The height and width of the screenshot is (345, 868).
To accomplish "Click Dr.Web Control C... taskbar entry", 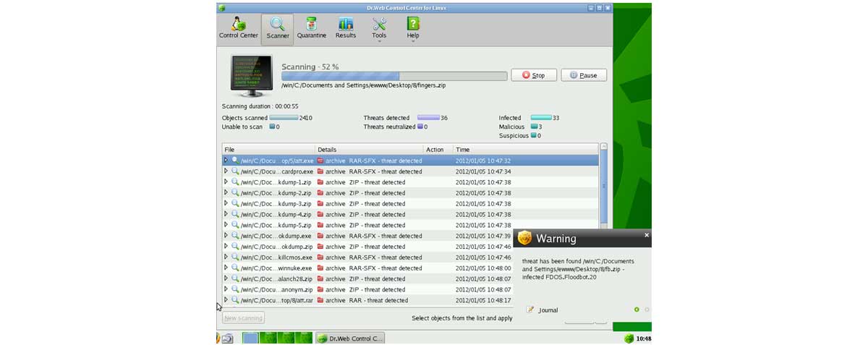I will tap(350, 338).
